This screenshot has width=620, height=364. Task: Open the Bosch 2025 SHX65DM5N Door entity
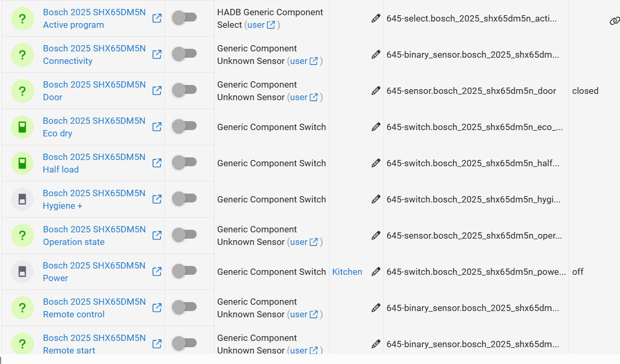click(94, 91)
